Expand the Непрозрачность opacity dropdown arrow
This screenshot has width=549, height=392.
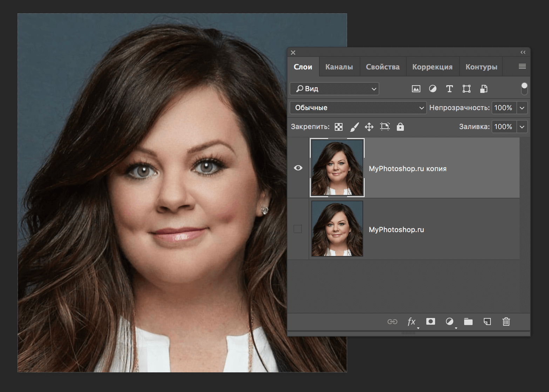(522, 108)
